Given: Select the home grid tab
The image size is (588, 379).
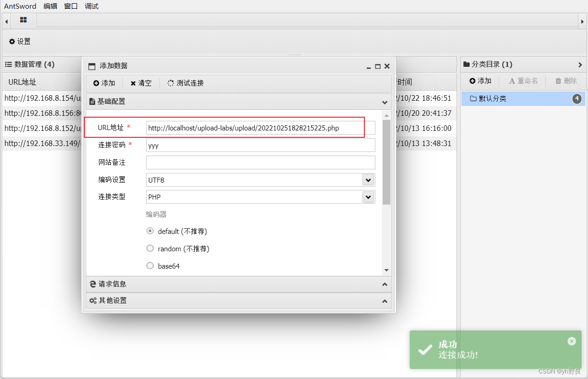Looking at the screenshot, I should (23, 20).
